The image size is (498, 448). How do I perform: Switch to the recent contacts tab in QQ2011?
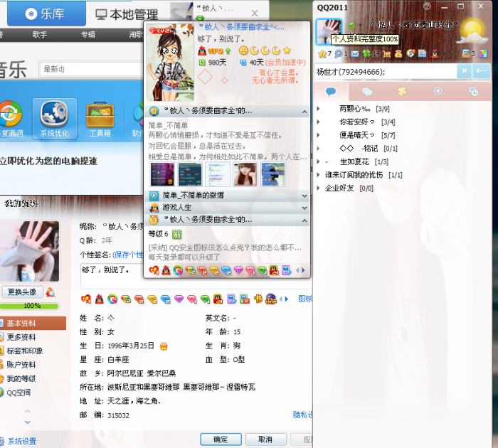pyautogui.click(x=474, y=92)
